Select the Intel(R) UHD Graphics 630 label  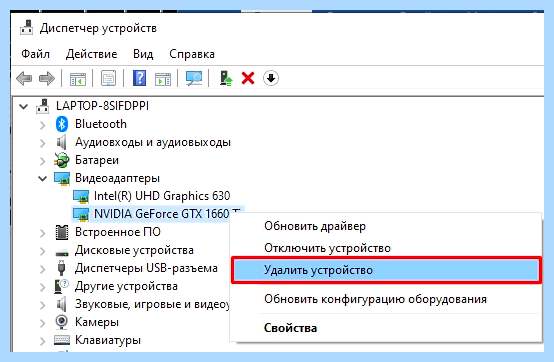pyautogui.click(x=162, y=196)
